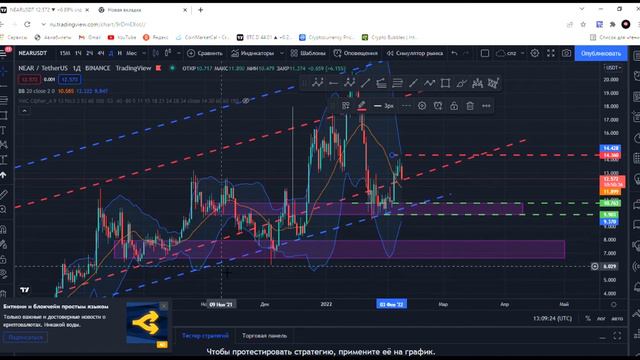
Task: Select the 15м timeframe
Action: (x=64, y=53)
